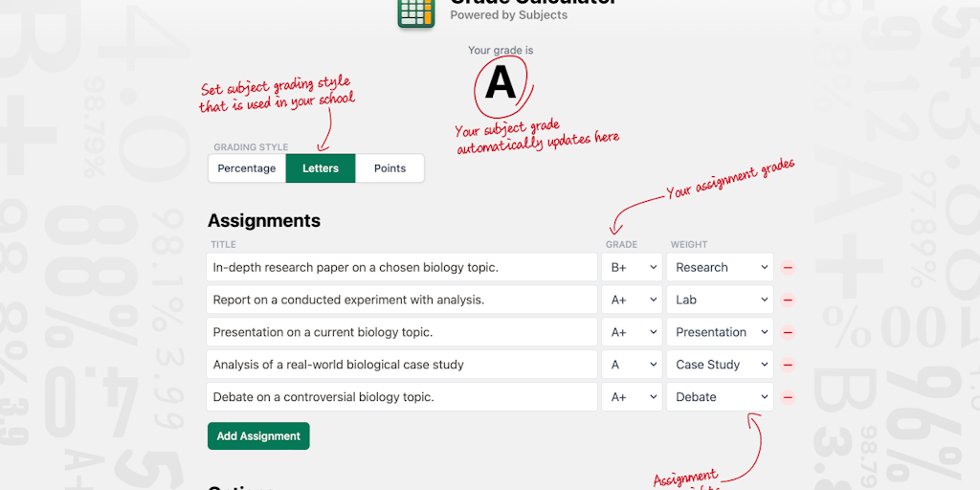Click the Grade Calculator spreadsheet logo icon
Screen dimensions: 980x490
pos(416,11)
